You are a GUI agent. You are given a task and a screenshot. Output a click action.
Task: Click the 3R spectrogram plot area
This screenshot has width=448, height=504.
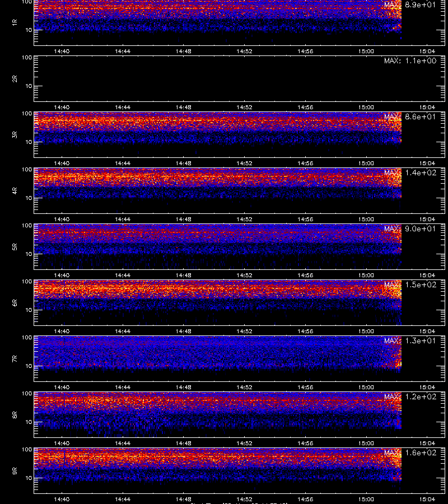(x=239, y=134)
